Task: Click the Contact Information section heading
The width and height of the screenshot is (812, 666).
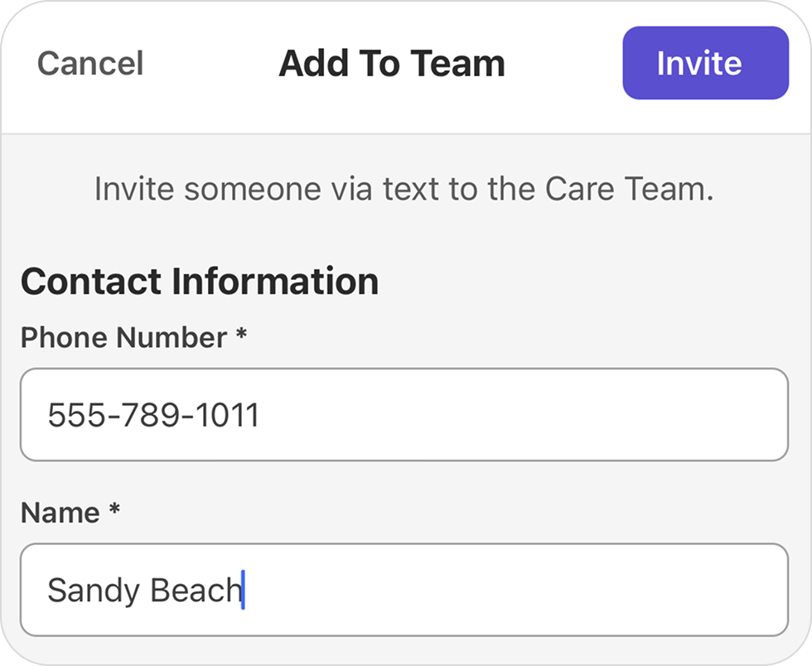Action: coord(201,282)
